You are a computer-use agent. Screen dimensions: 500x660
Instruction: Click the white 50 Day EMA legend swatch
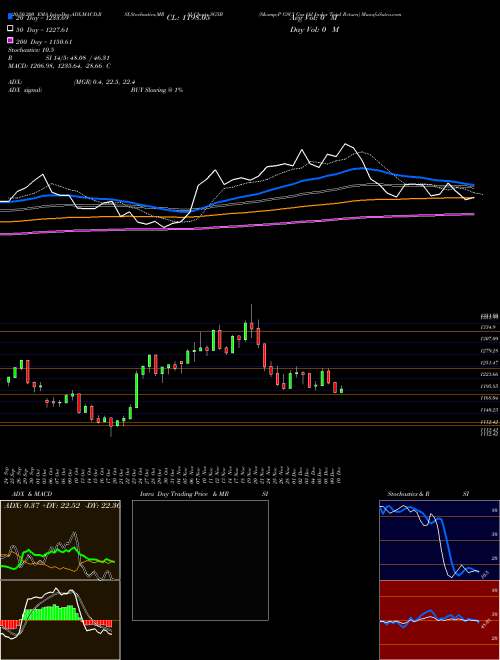coord(10,28)
